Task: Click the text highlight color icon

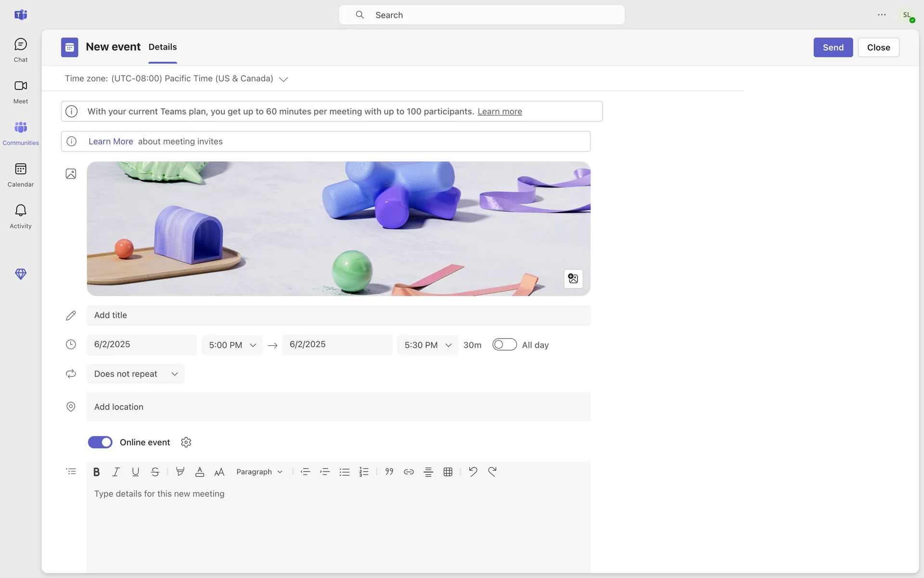Action: 180,472
